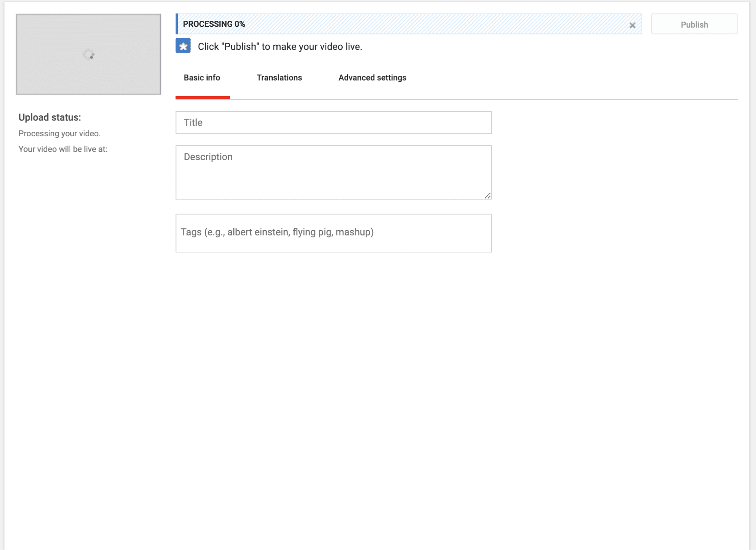Dismiss the processing bar with the X
Screen dimensions: 756x550
click(632, 25)
